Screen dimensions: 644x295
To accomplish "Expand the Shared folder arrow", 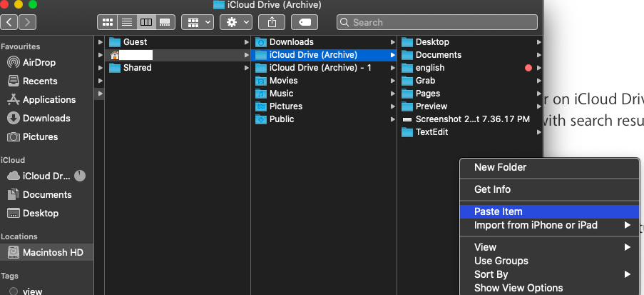I will click(x=247, y=67).
